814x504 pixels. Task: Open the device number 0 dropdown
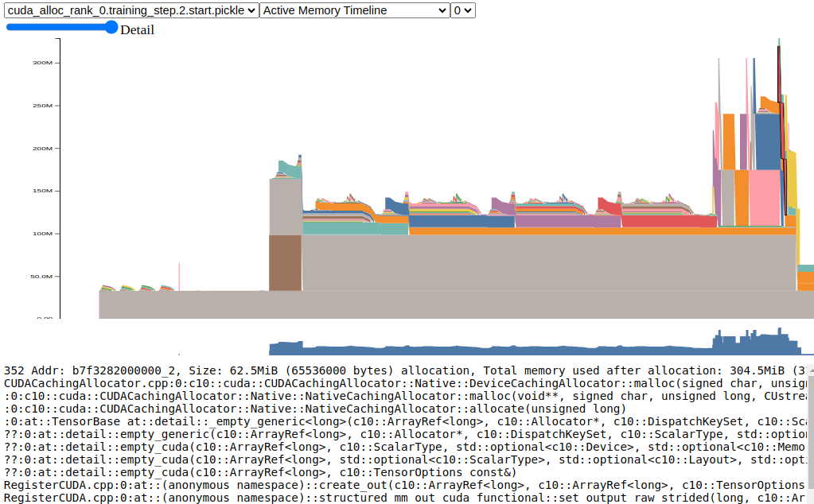pos(462,10)
